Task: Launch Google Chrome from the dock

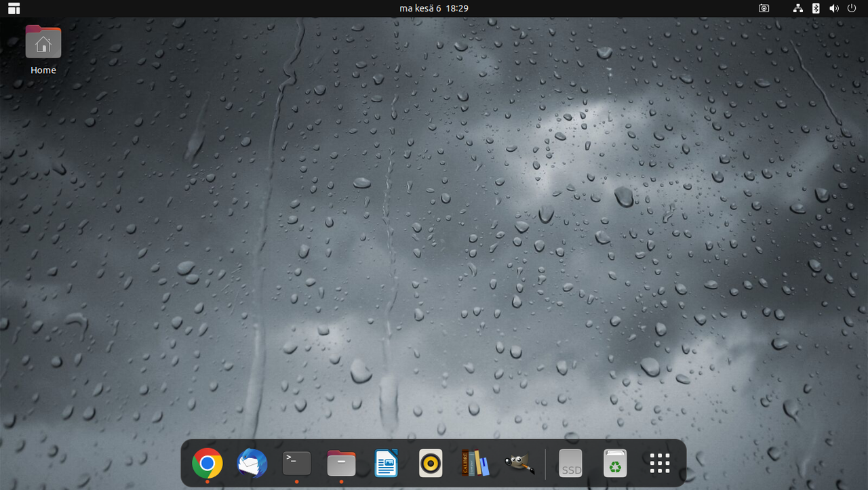Action: (x=206, y=463)
